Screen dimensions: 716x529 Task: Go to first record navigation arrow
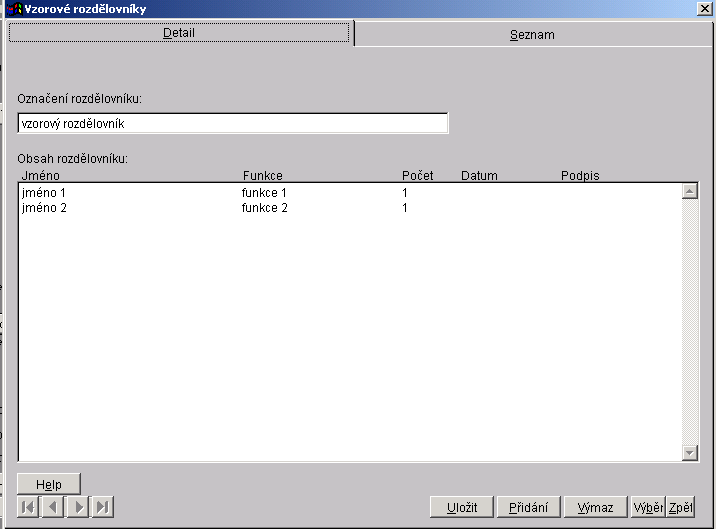tap(28, 507)
